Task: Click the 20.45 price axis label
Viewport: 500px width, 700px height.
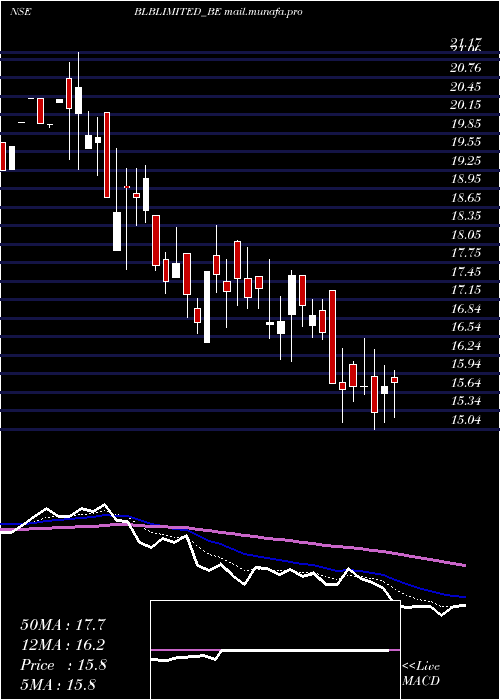Action: pos(466,86)
